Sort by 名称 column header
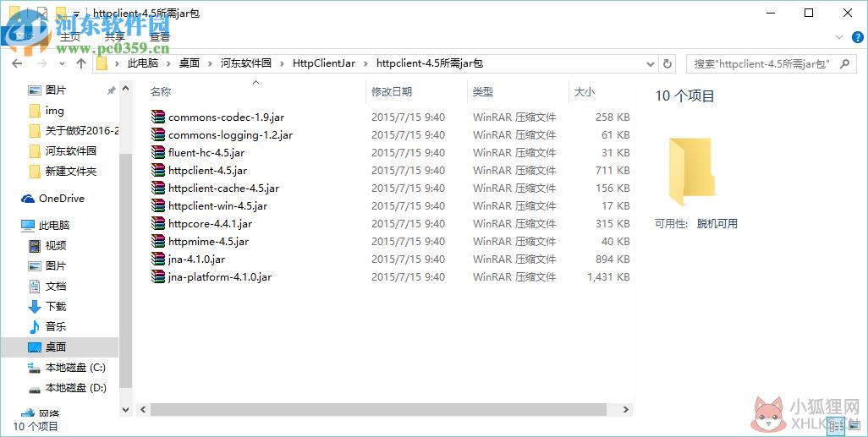 [x=161, y=92]
